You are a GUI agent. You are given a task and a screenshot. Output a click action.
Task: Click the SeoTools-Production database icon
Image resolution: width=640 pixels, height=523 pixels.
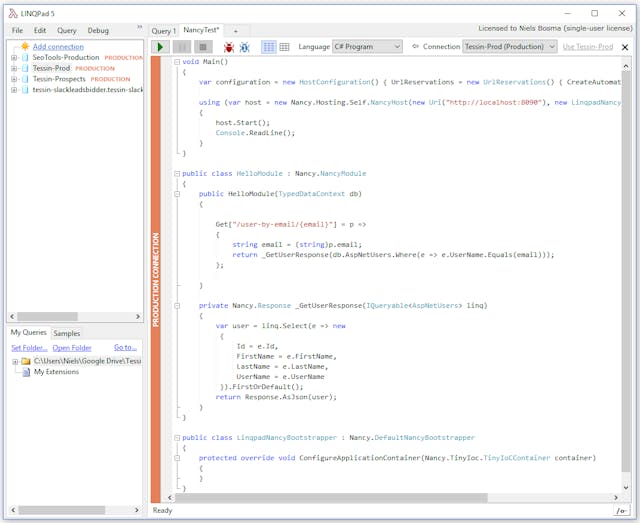(x=25, y=58)
